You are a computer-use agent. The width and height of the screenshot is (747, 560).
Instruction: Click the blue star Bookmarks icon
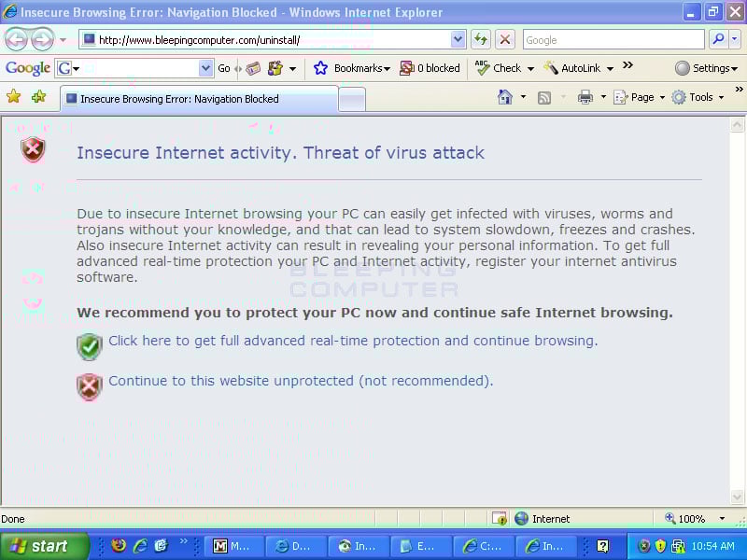point(320,68)
